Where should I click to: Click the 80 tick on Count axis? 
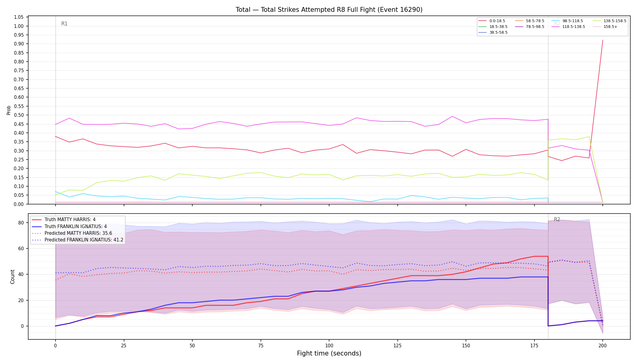(x=21, y=223)
